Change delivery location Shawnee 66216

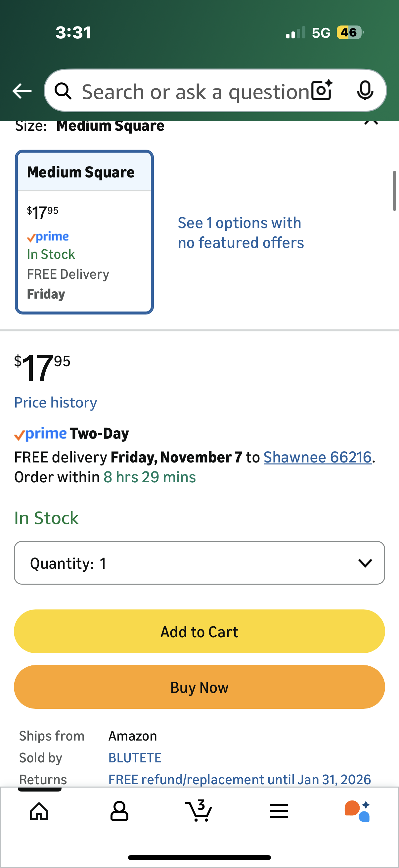[318, 457]
